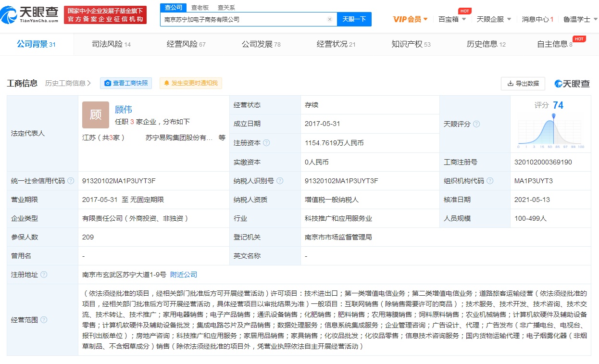Click the help icon next to 注册地址
Screen dimensions: 599x364
[44, 275]
